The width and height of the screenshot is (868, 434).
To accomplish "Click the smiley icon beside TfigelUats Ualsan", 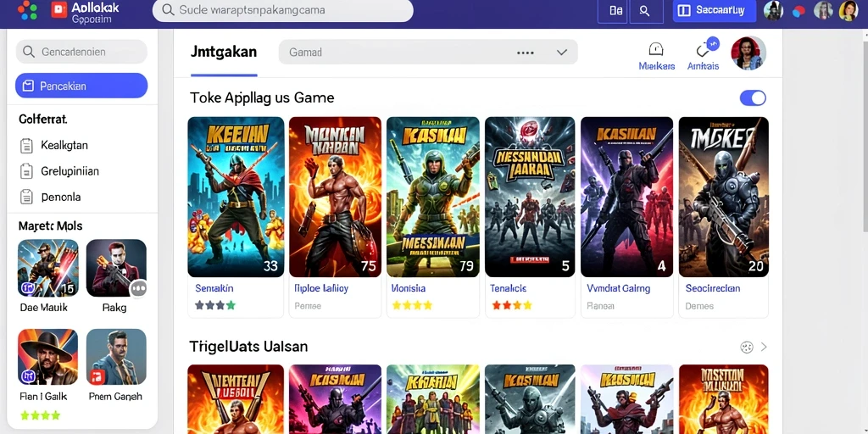I will tap(747, 347).
